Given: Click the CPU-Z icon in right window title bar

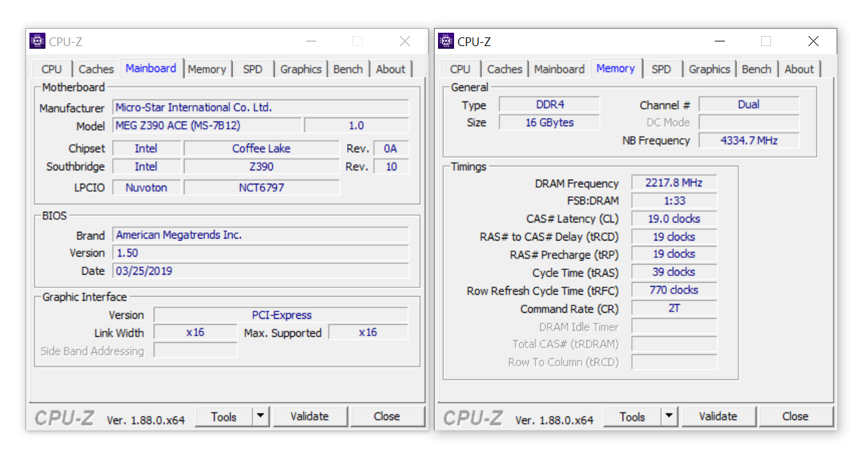Looking at the screenshot, I should 446,41.
